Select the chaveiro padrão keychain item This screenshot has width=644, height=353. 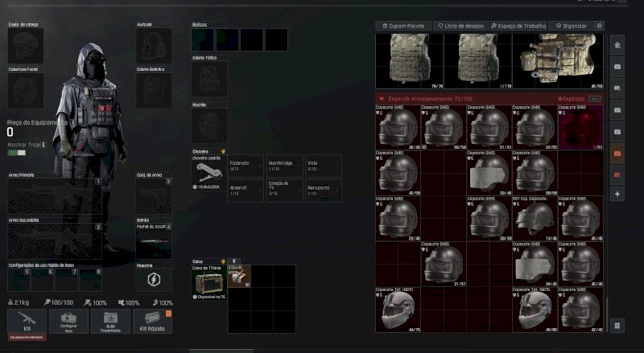coord(209,172)
